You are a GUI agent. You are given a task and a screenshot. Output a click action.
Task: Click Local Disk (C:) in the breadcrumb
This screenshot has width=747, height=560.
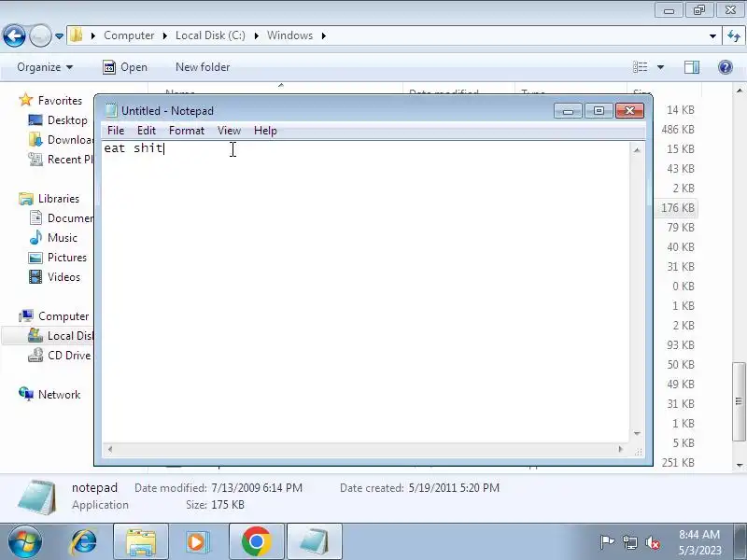211,35
